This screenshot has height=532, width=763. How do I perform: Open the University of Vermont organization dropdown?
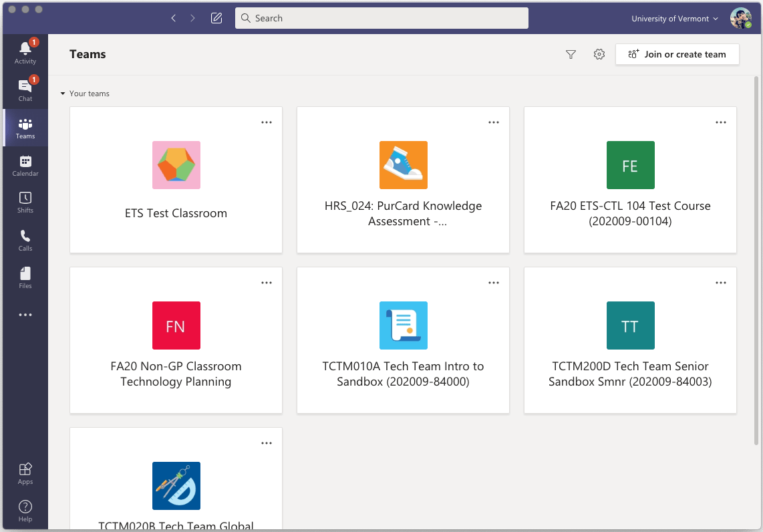coord(674,18)
